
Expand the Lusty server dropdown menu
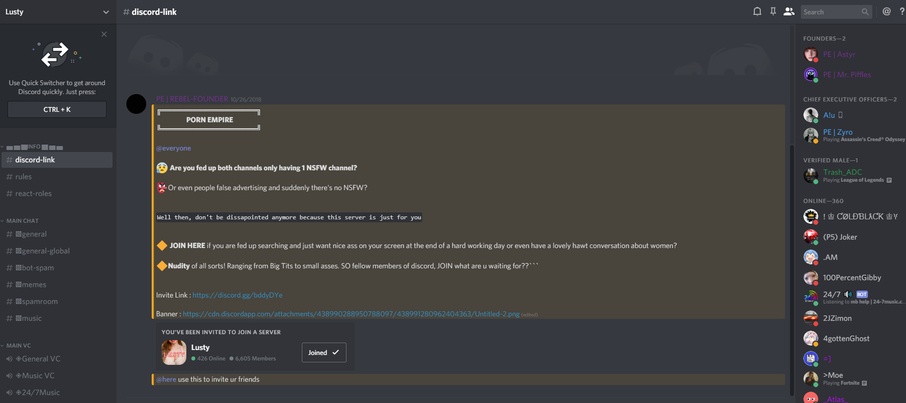tap(105, 12)
